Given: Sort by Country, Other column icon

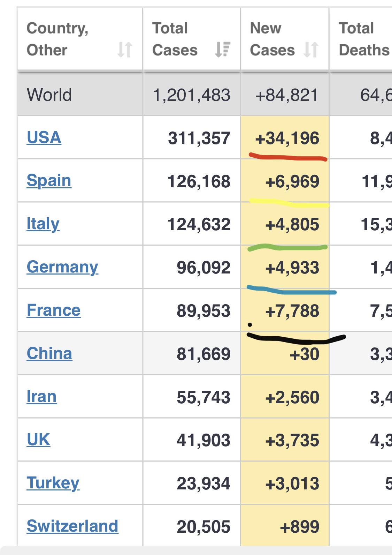Looking at the screenshot, I should [124, 50].
